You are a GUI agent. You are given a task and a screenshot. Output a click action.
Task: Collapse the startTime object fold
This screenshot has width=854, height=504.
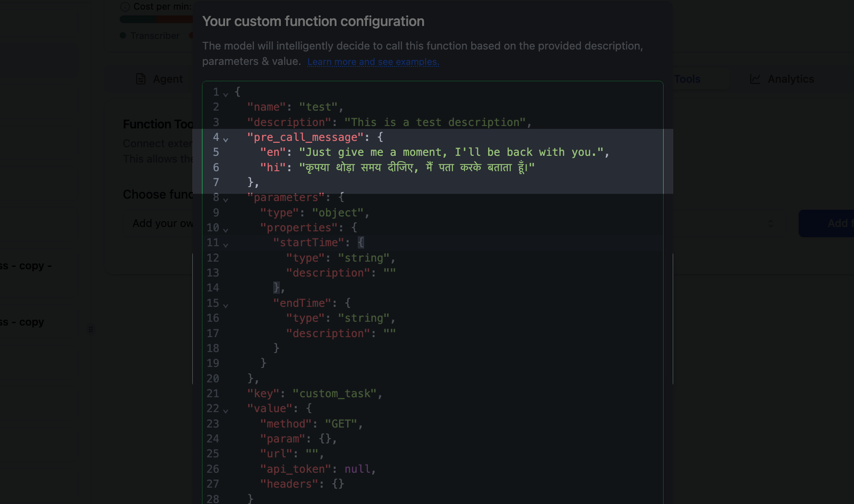pyautogui.click(x=226, y=244)
